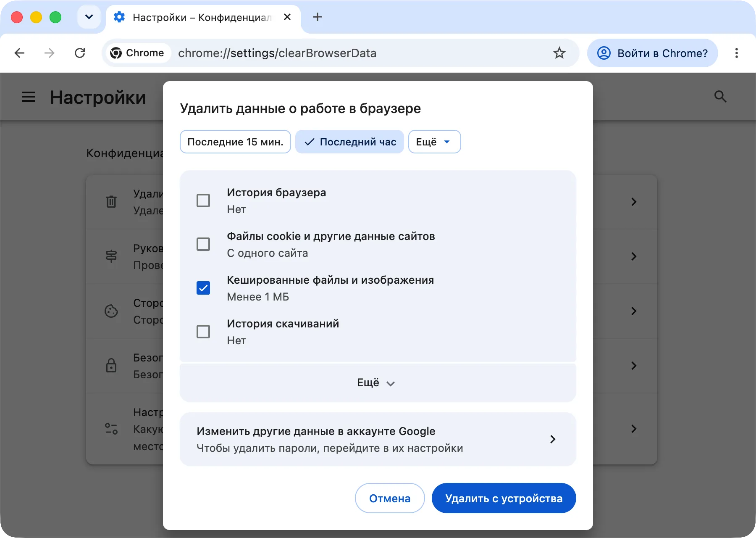756x538 pixels.
Task: Open the chevron of the security lock row
Action: click(x=634, y=366)
